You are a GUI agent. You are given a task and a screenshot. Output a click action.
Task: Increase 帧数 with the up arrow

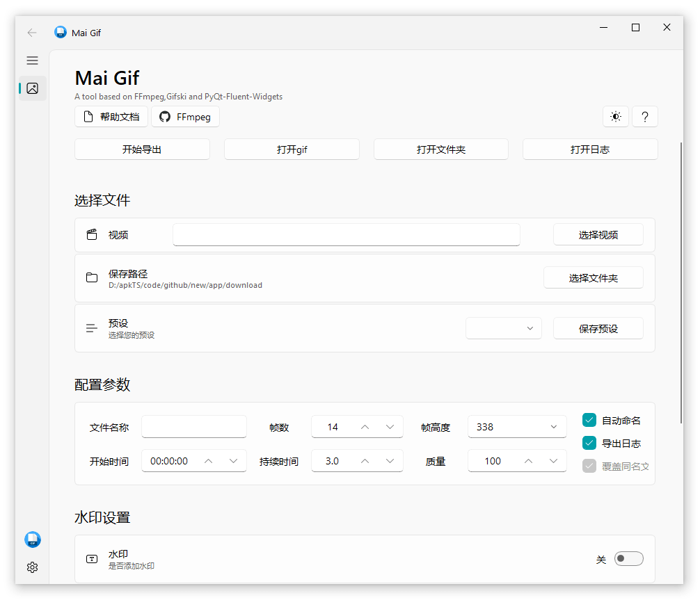[x=365, y=427]
